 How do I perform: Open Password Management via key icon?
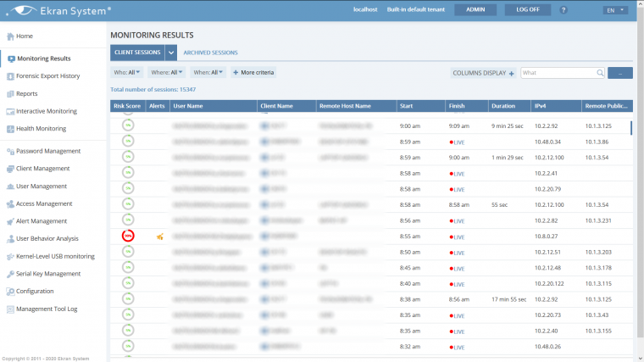pyautogui.click(x=10, y=151)
